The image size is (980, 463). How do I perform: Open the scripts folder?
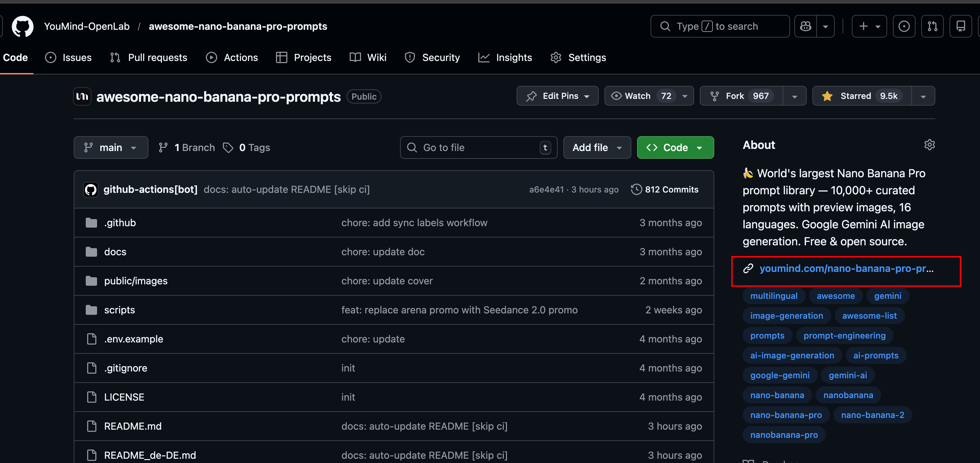pyautogui.click(x=119, y=310)
